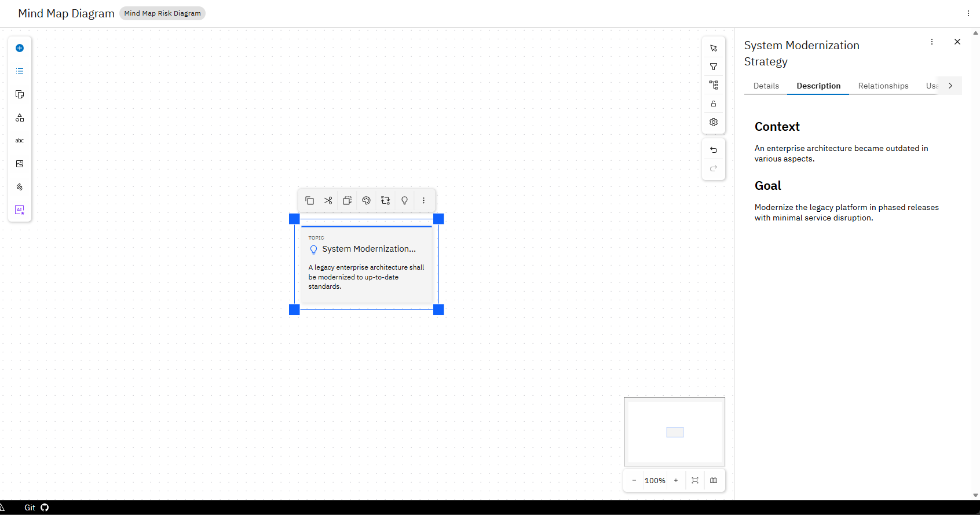Expand more tabs with the chevron arrow
980x515 pixels.
click(x=950, y=86)
